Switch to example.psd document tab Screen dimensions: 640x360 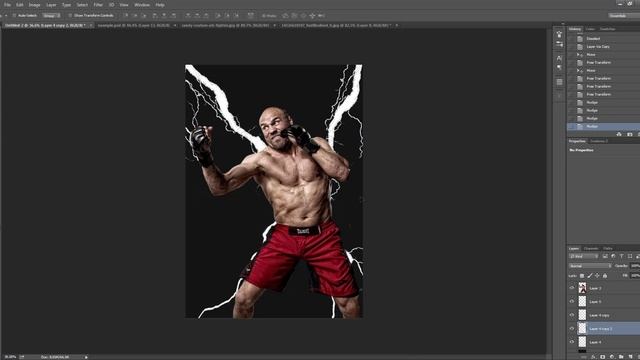[133, 25]
